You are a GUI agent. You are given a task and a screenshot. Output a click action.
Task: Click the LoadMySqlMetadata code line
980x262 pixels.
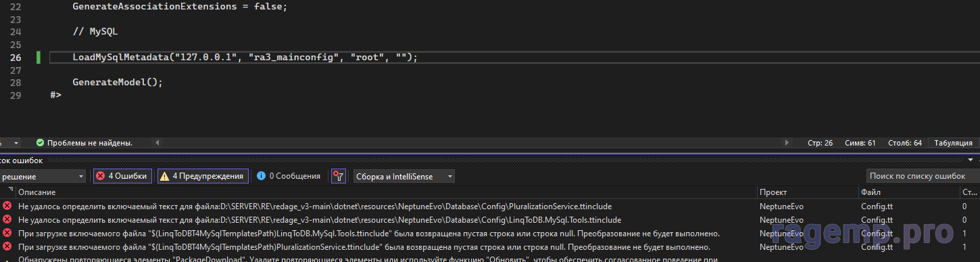pyautogui.click(x=245, y=58)
